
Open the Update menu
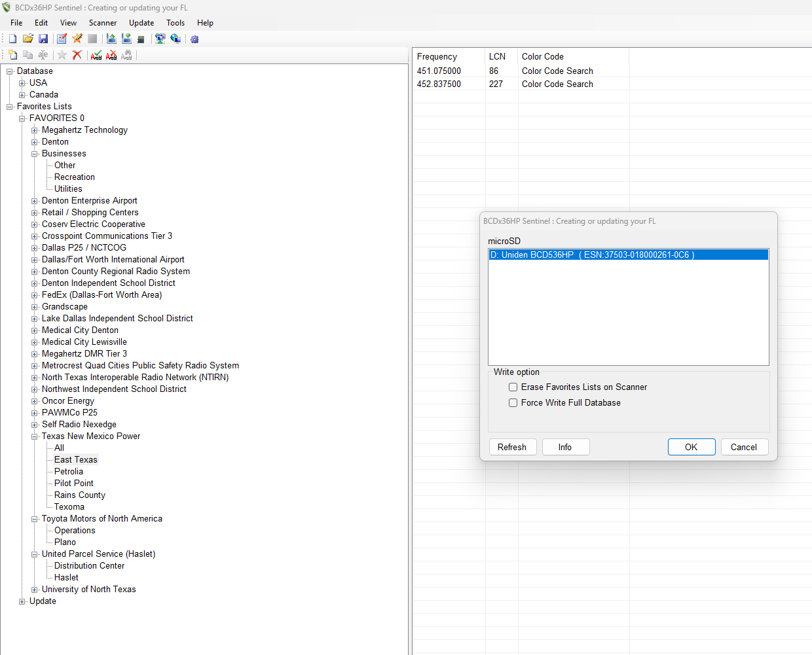point(141,23)
